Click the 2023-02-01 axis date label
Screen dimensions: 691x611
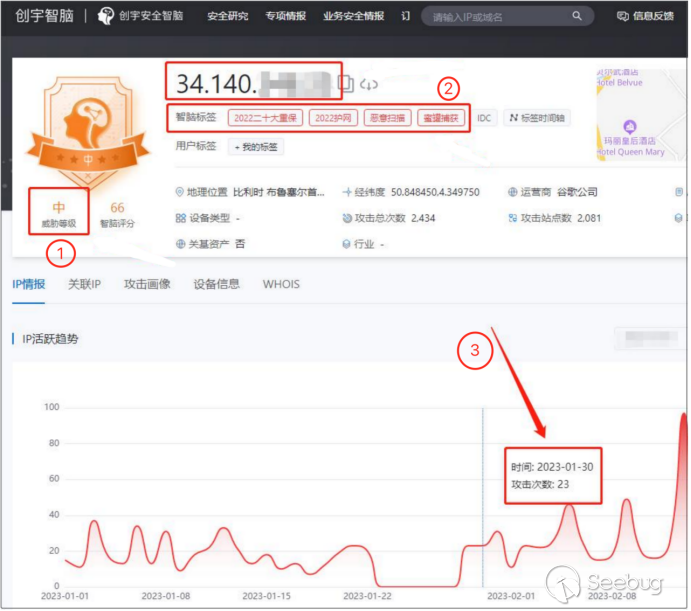513,598
